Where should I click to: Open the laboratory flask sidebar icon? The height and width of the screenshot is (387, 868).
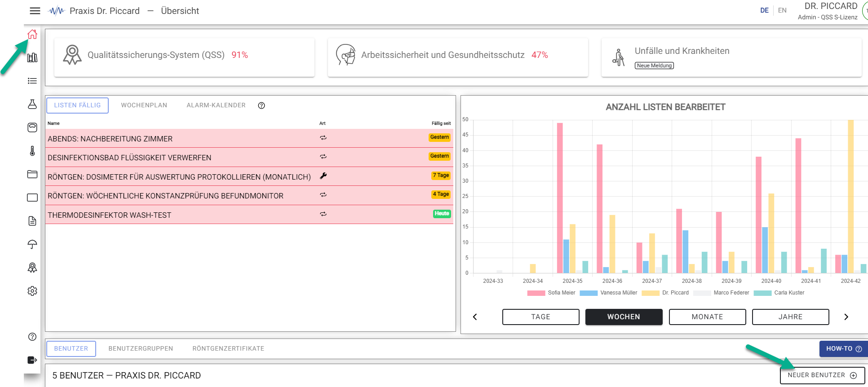(32, 104)
